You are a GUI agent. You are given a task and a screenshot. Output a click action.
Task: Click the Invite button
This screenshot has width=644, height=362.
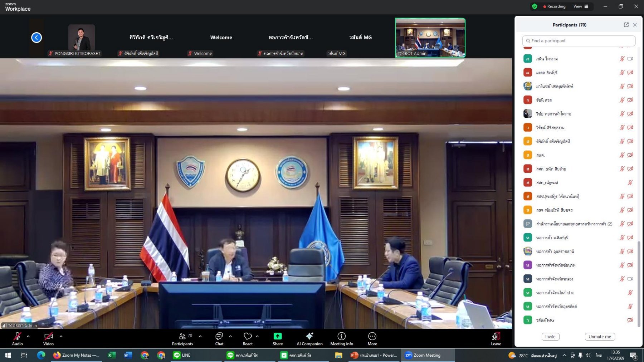(x=550, y=337)
